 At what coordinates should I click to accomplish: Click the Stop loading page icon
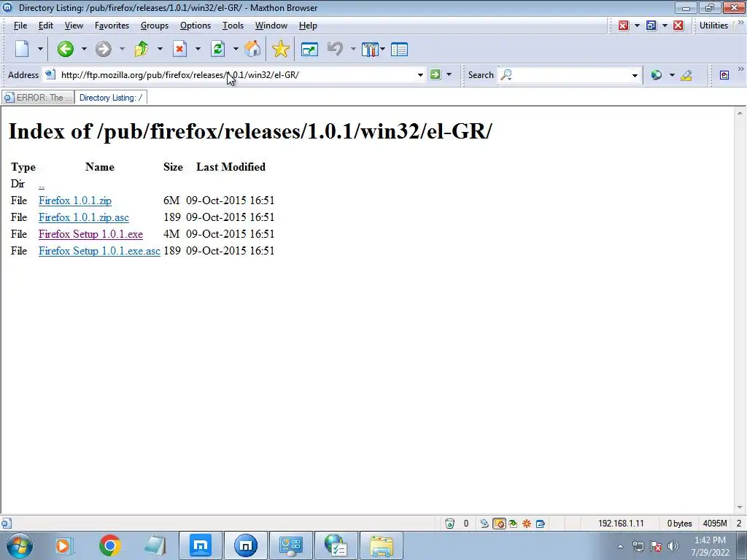click(179, 49)
